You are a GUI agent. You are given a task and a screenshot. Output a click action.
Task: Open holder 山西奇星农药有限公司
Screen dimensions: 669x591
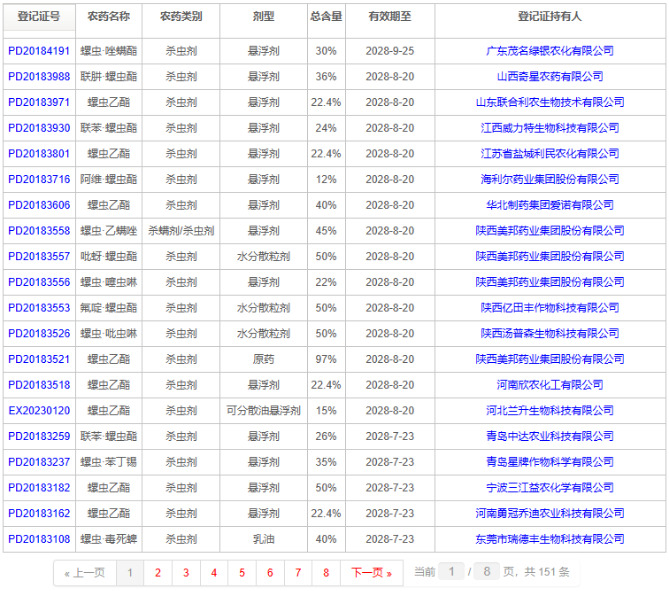point(550,76)
